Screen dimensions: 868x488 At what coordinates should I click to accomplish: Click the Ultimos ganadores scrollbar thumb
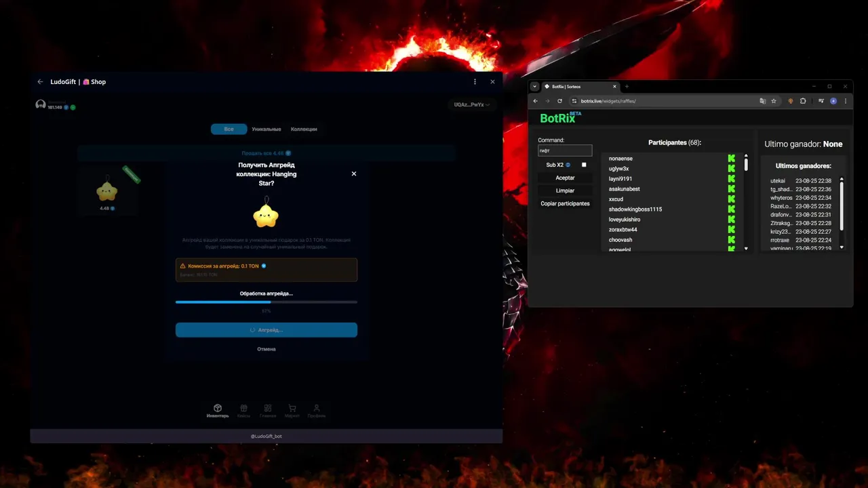pos(842,205)
